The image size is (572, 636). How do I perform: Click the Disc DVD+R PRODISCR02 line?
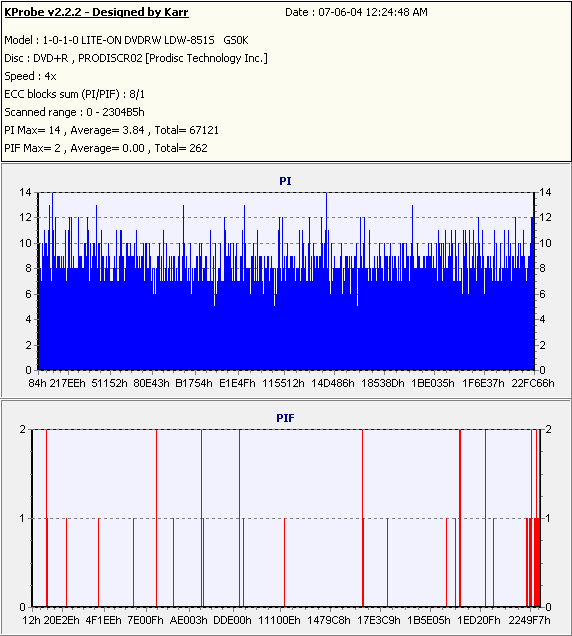click(136, 58)
